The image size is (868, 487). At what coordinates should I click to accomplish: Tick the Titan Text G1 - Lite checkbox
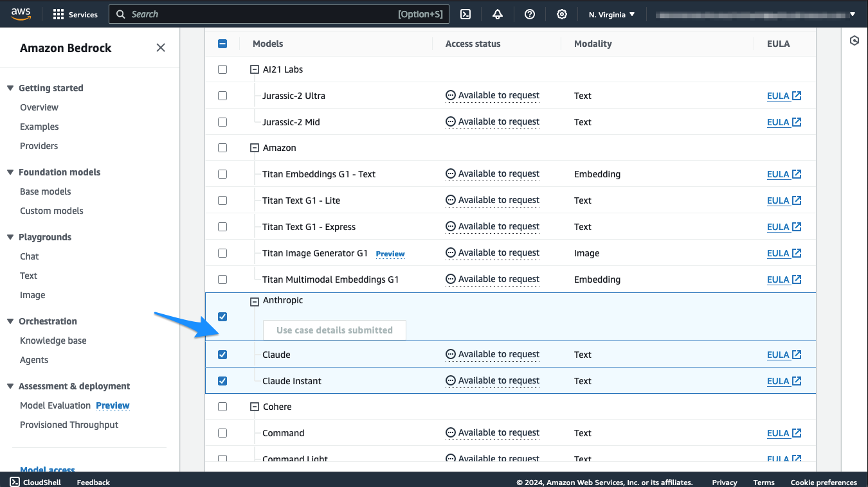click(x=222, y=200)
